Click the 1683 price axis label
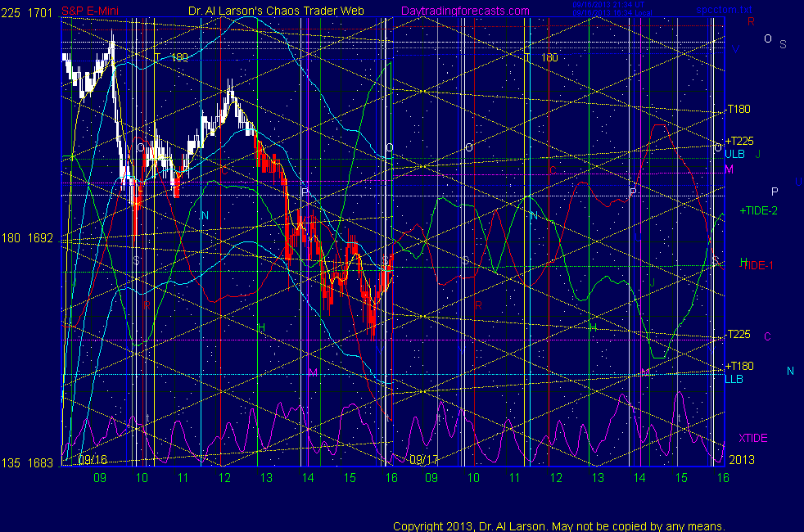 [40, 463]
